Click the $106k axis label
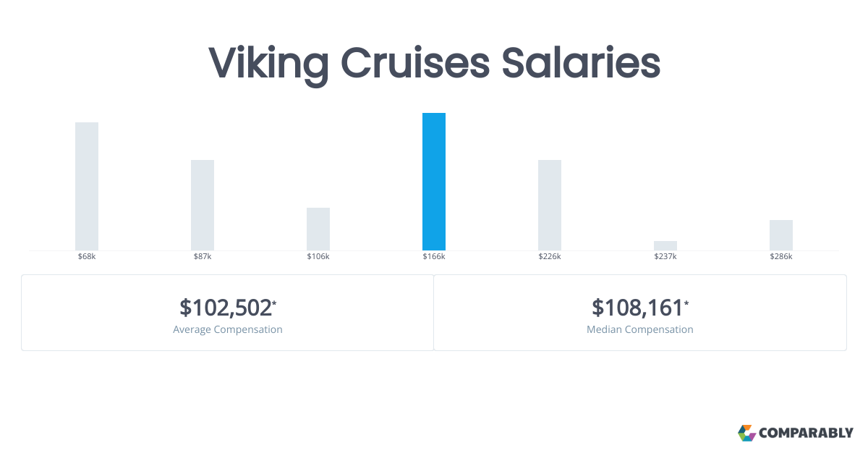 318,257
